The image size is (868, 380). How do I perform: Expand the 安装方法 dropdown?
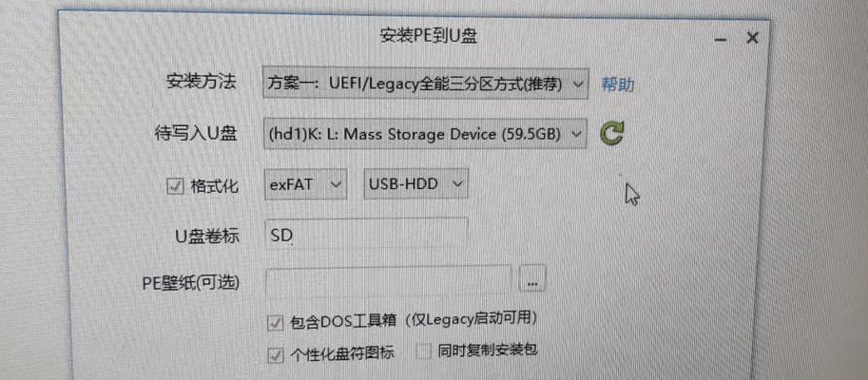click(x=425, y=84)
